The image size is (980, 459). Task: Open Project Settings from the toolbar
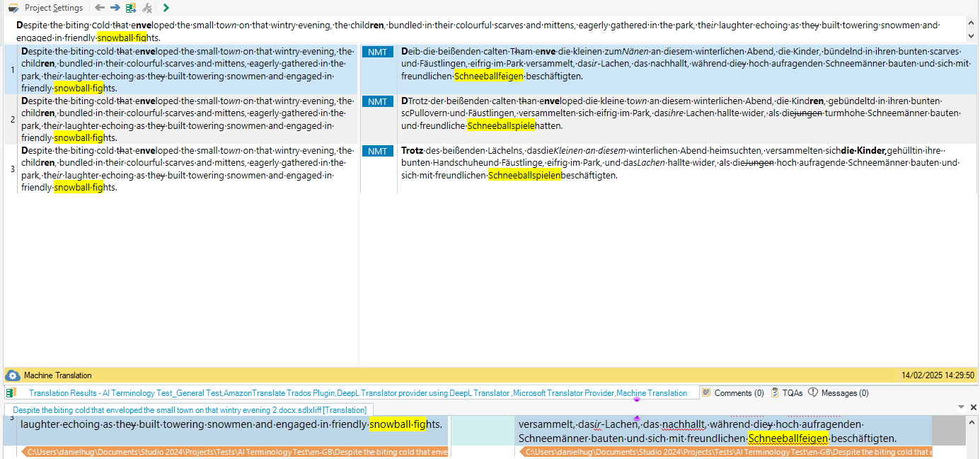(46, 8)
